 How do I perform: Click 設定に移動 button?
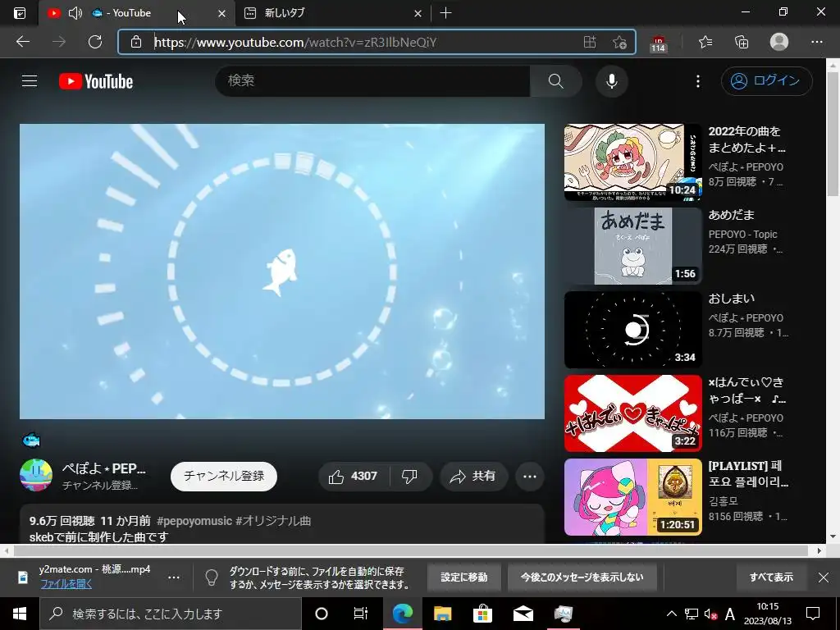click(464, 577)
